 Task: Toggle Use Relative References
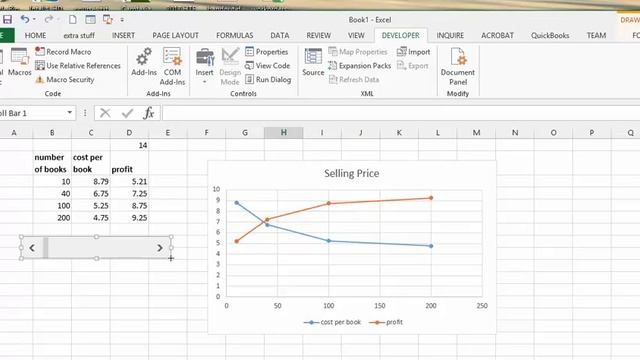click(78, 65)
